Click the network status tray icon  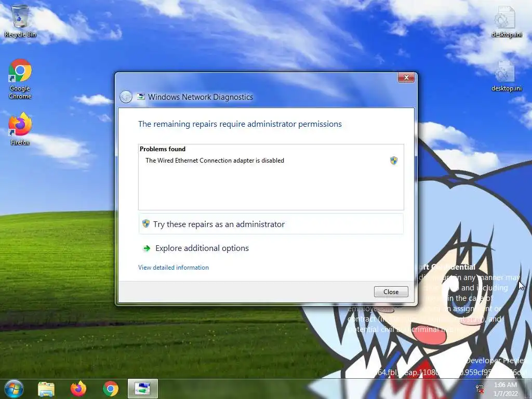pyautogui.click(x=480, y=389)
